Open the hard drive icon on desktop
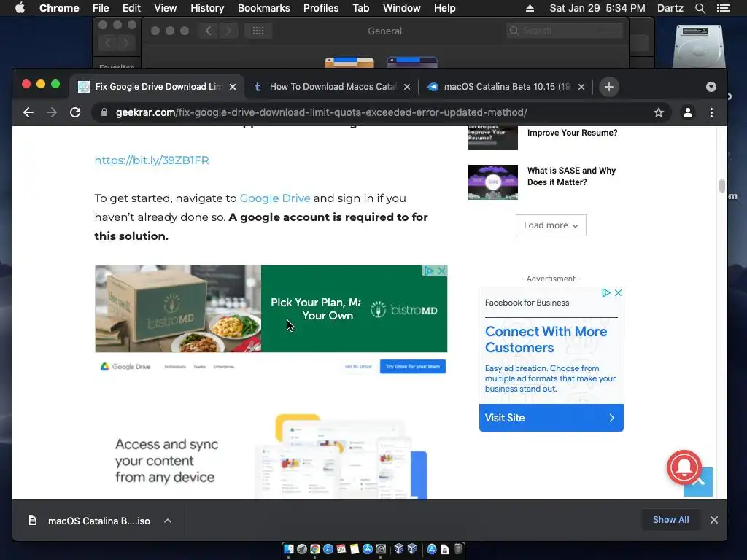The height and width of the screenshot is (560, 747). click(699, 46)
